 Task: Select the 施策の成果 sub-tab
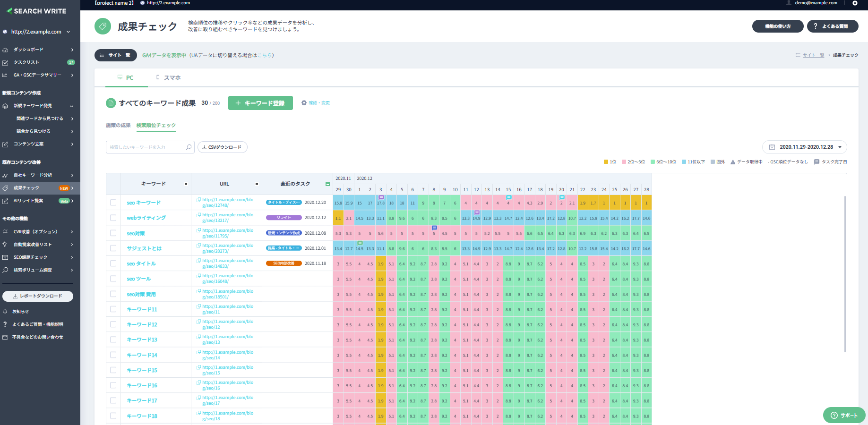[x=118, y=125]
